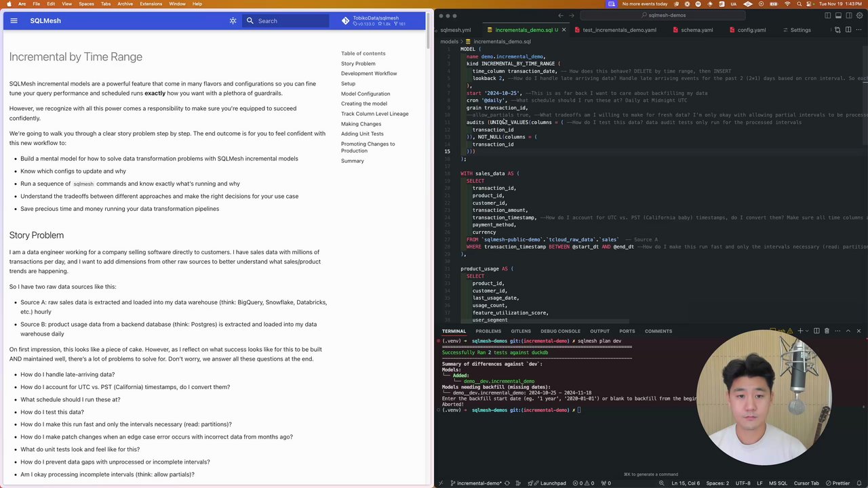This screenshot has height=488, width=868.
Task: Open editor More Actions ellipsis
Action: click(x=859, y=30)
